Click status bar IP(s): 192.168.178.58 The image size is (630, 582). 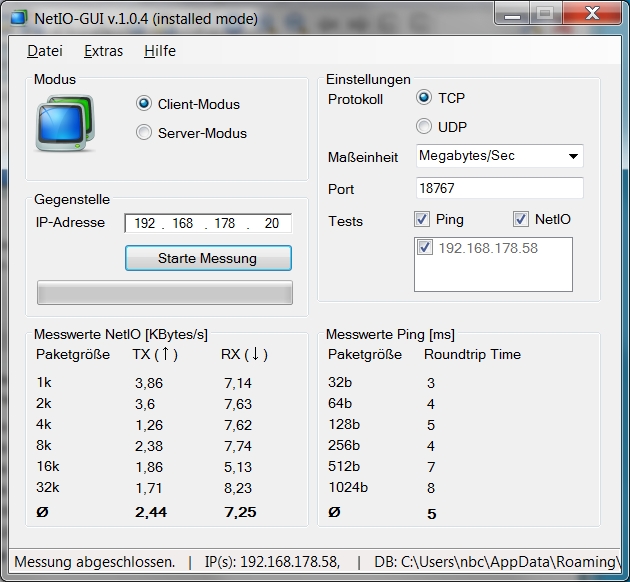272,562
